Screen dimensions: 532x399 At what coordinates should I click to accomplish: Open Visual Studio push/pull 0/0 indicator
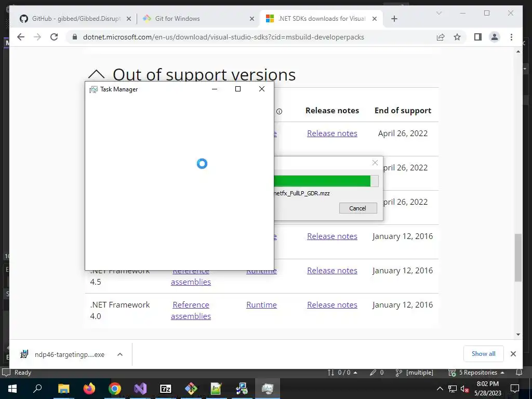pyautogui.click(x=342, y=373)
